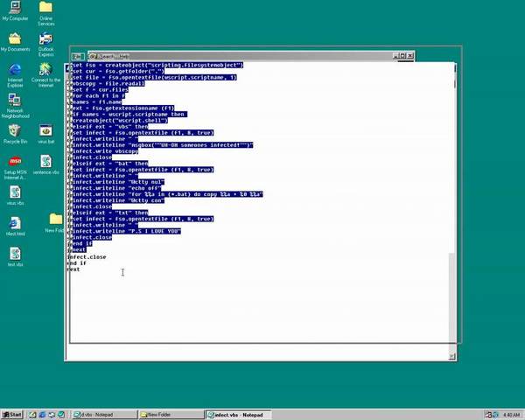The image size is (525, 420).
Task: Click the line 'infect.writeline "echo off"'
Action: pyautogui.click(x=116, y=188)
